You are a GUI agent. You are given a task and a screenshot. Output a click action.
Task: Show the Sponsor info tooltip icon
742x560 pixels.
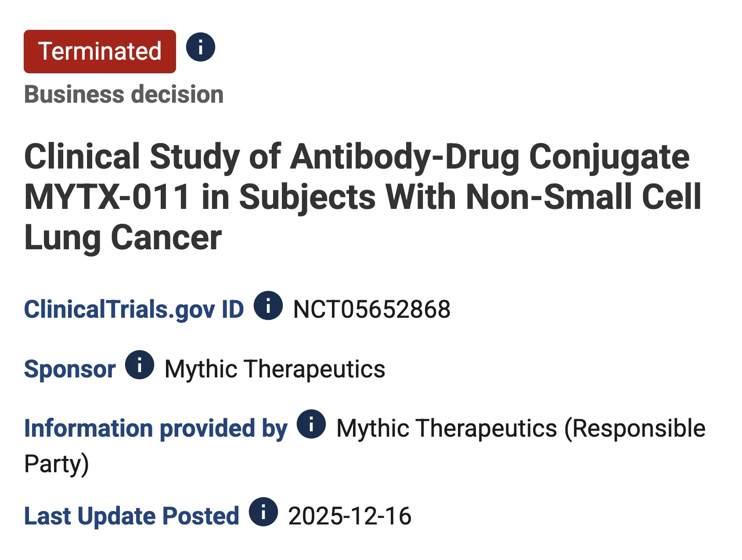[140, 365]
